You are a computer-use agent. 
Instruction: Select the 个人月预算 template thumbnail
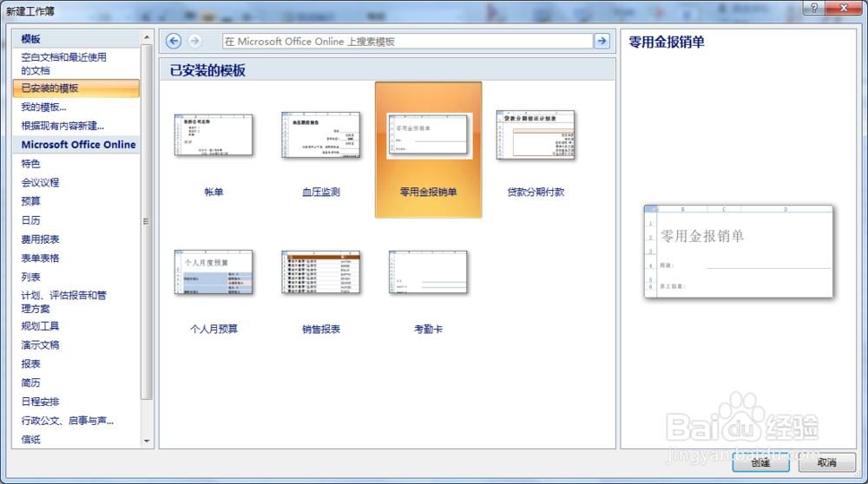(214, 271)
